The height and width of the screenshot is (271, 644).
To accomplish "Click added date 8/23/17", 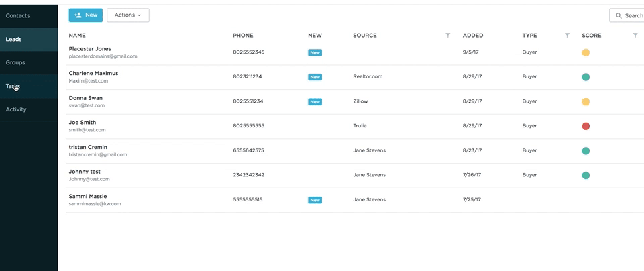I will point(472,151).
